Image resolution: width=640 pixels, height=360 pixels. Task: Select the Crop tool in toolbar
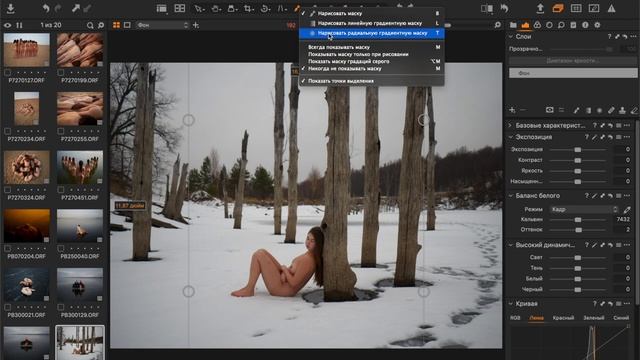tap(249, 9)
